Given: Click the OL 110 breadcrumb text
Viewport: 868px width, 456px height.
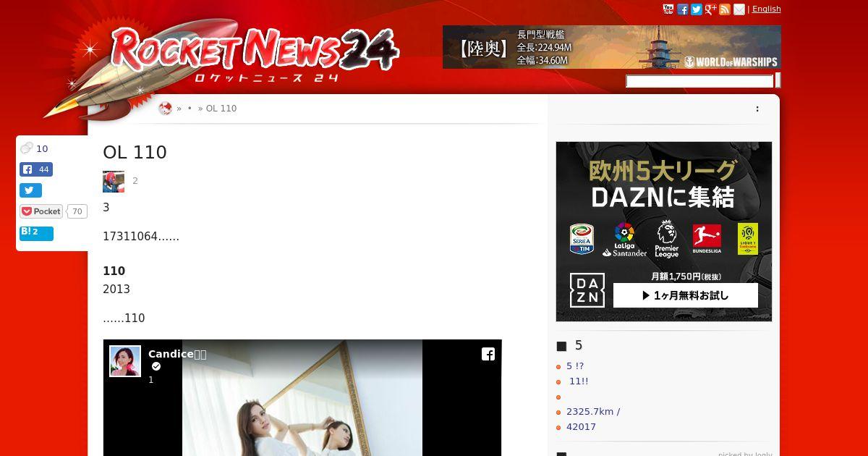Looking at the screenshot, I should pos(221,109).
